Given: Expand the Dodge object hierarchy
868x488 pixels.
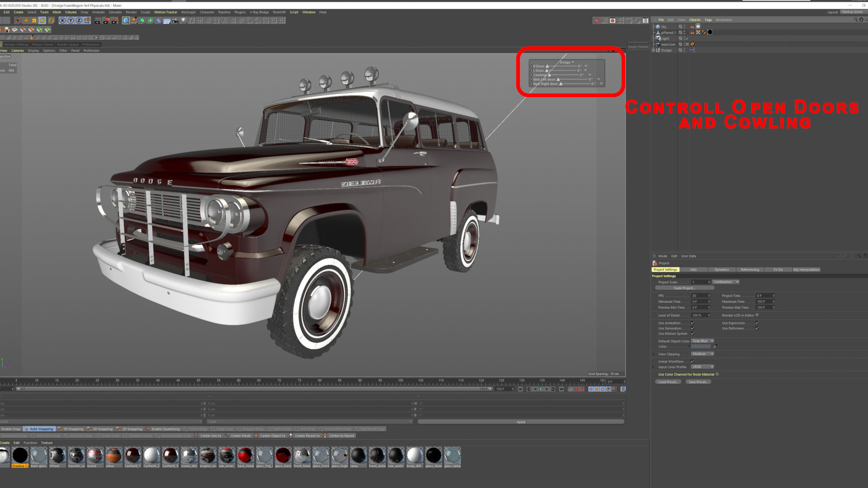Looking at the screenshot, I should [x=653, y=50].
